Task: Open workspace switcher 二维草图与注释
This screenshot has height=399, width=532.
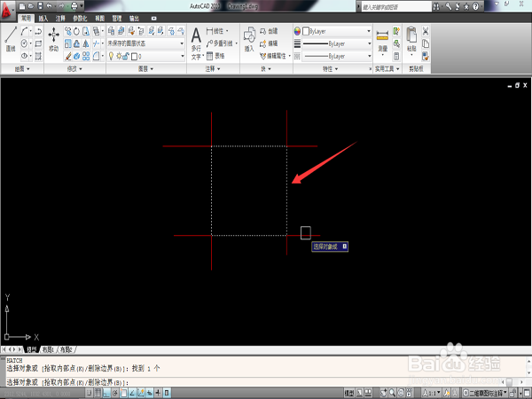Action: click(x=485, y=393)
